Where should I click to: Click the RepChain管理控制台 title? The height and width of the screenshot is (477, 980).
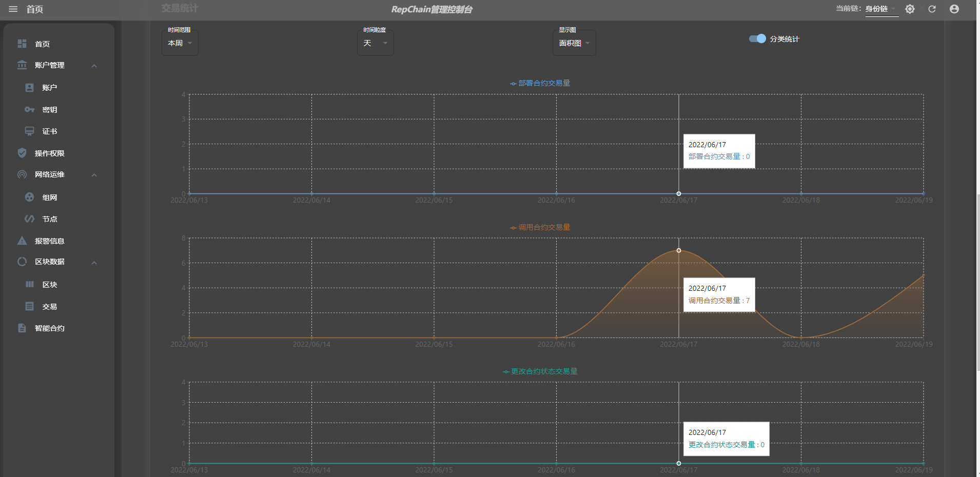pyautogui.click(x=432, y=9)
